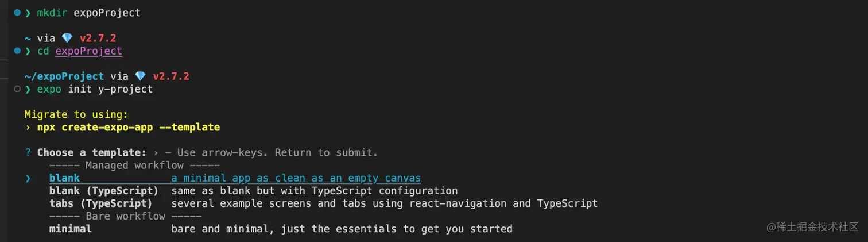
Task: Choose the minimal bare workflow template
Action: pyautogui.click(x=70, y=229)
